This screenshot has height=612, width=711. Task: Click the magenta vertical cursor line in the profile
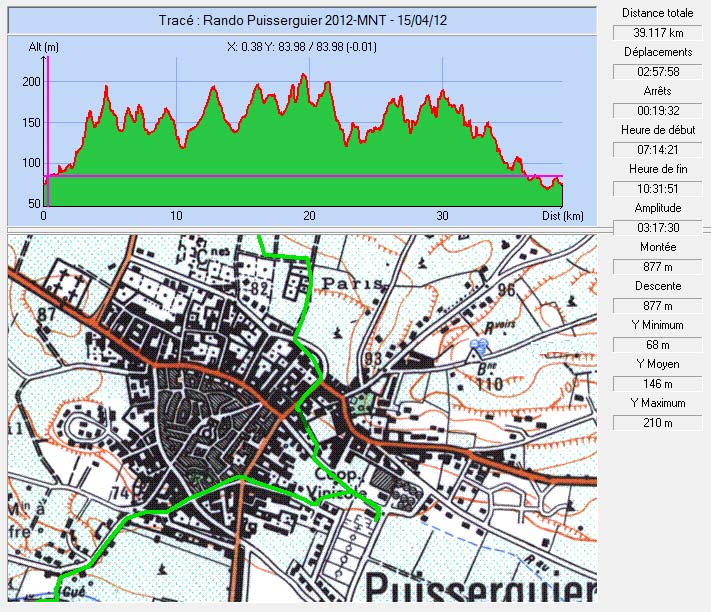47,120
